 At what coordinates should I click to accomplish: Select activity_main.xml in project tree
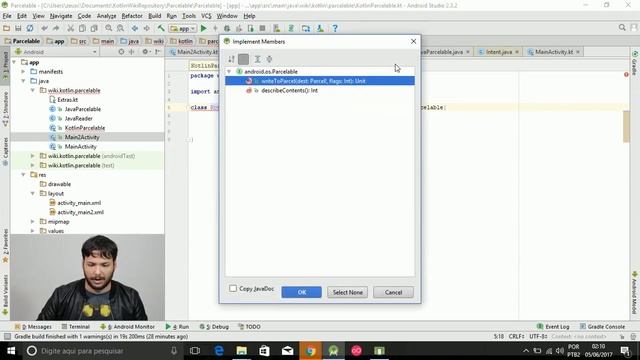coord(79,203)
